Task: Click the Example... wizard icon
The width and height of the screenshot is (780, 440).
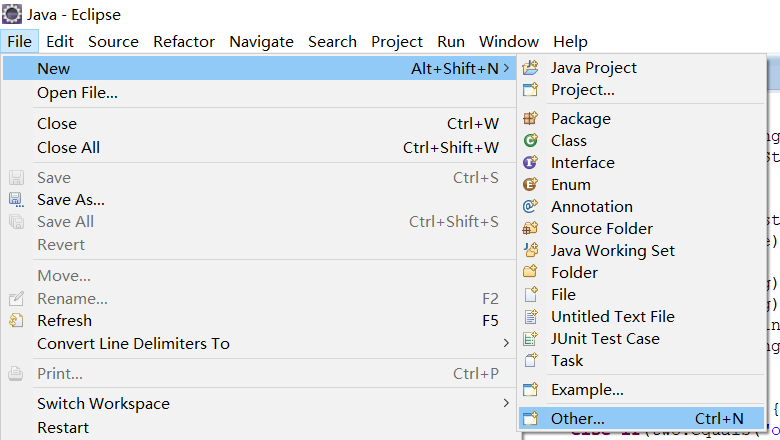Action: click(x=530, y=389)
